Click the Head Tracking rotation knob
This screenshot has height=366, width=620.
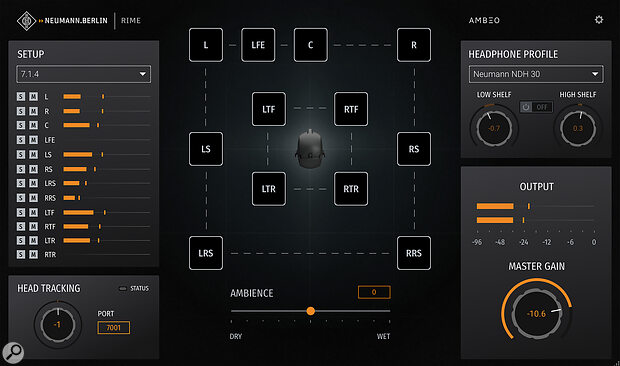point(58,324)
